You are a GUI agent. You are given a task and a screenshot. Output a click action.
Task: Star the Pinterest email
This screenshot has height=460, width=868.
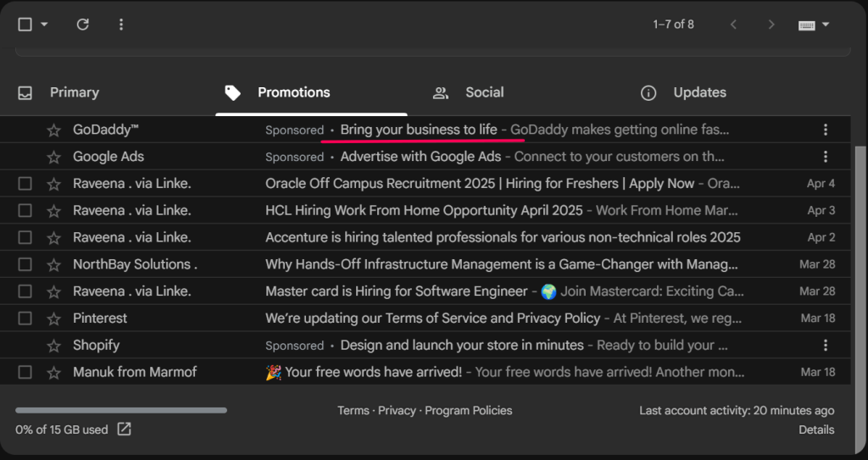click(53, 319)
